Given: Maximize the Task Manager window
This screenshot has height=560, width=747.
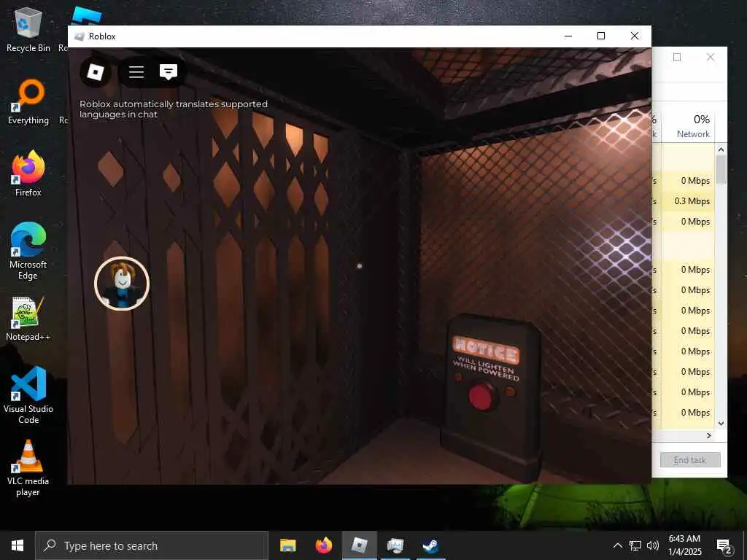Looking at the screenshot, I should coord(677,57).
